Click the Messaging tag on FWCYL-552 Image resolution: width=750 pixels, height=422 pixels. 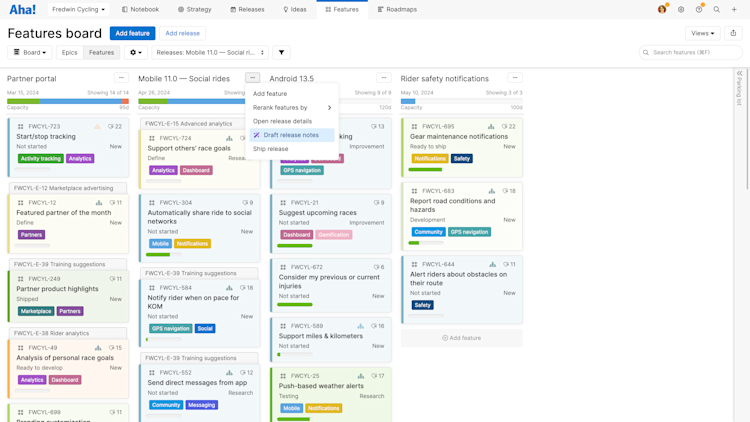tap(201, 405)
